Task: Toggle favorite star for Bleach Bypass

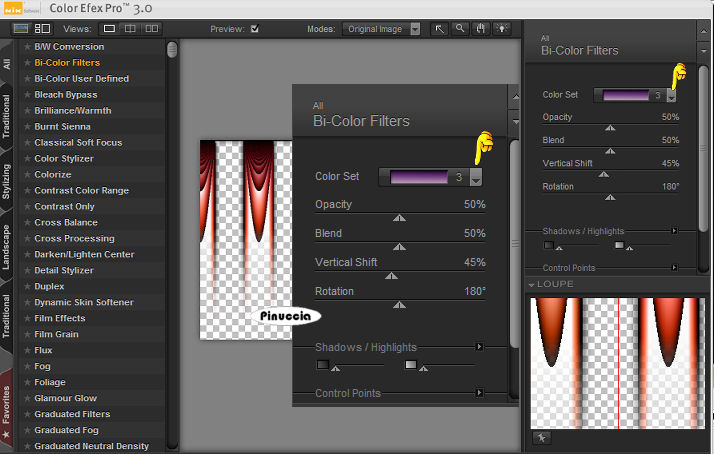Action: point(27,95)
